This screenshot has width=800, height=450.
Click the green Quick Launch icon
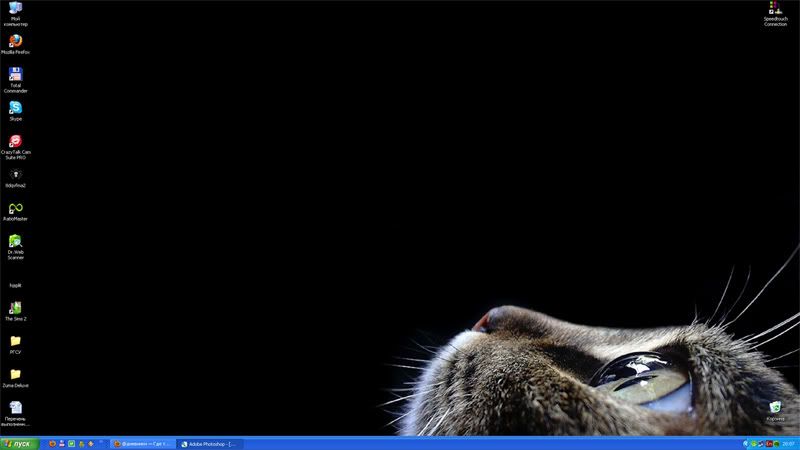[71, 444]
